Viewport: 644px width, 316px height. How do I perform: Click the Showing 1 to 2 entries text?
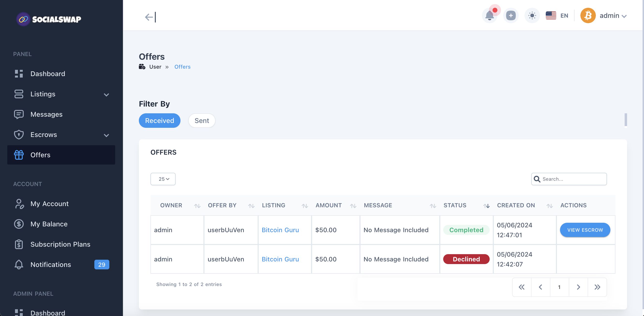pyautogui.click(x=189, y=284)
